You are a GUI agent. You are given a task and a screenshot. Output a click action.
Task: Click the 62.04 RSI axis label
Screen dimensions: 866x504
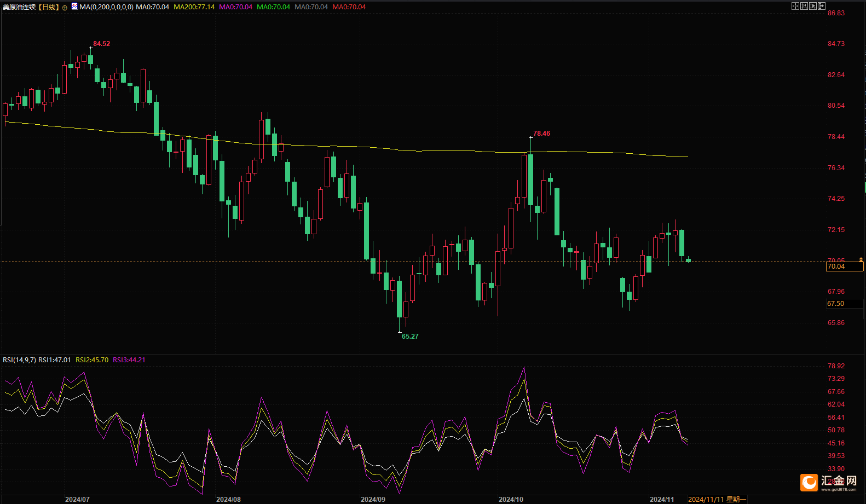coord(836,404)
